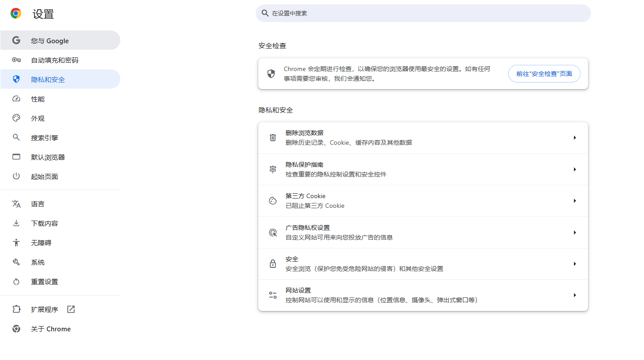
Task: Click the Chrome logo beside 设置
Action: pyautogui.click(x=16, y=14)
